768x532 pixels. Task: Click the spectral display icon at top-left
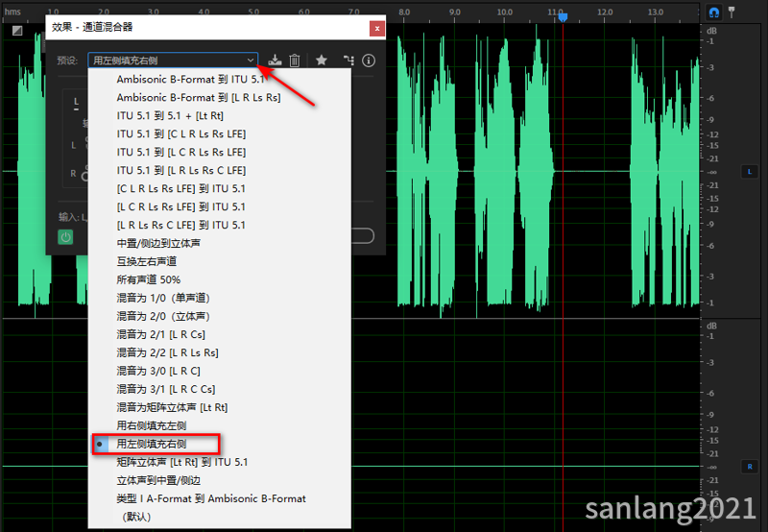(x=17, y=30)
